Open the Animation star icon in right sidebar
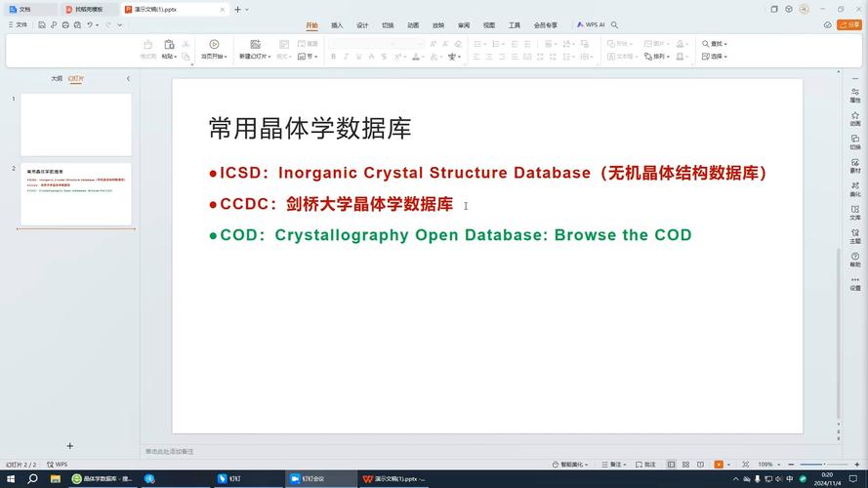868x488 pixels. click(x=855, y=118)
